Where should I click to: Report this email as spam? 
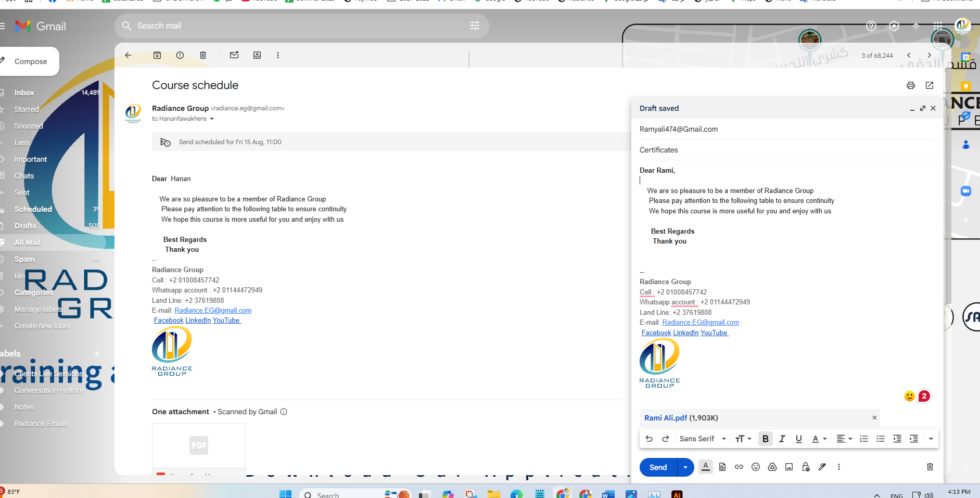pyautogui.click(x=180, y=55)
